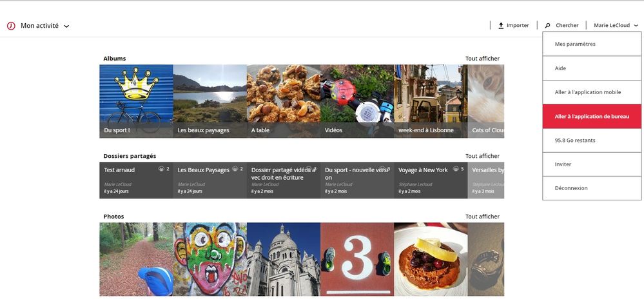Click Inviter in the user menu
Viewport: 644px width, 301px height.
(x=592, y=164)
